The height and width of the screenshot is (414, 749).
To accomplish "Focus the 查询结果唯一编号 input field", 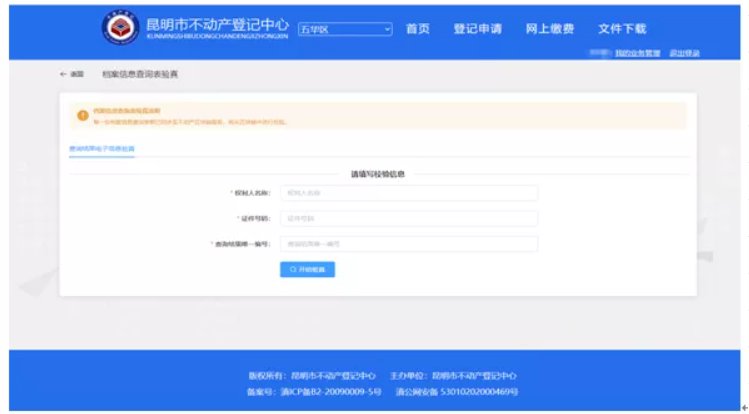I will [x=409, y=244].
